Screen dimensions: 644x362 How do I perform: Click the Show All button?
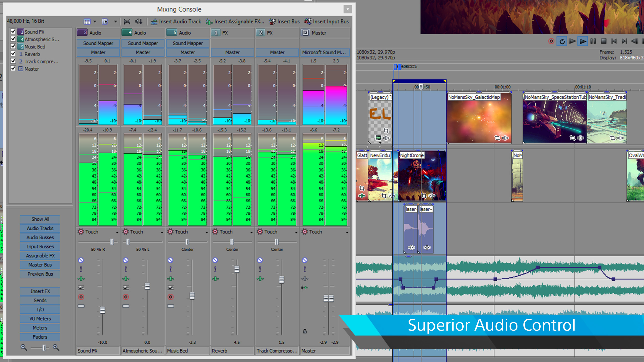pyautogui.click(x=39, y=219)
